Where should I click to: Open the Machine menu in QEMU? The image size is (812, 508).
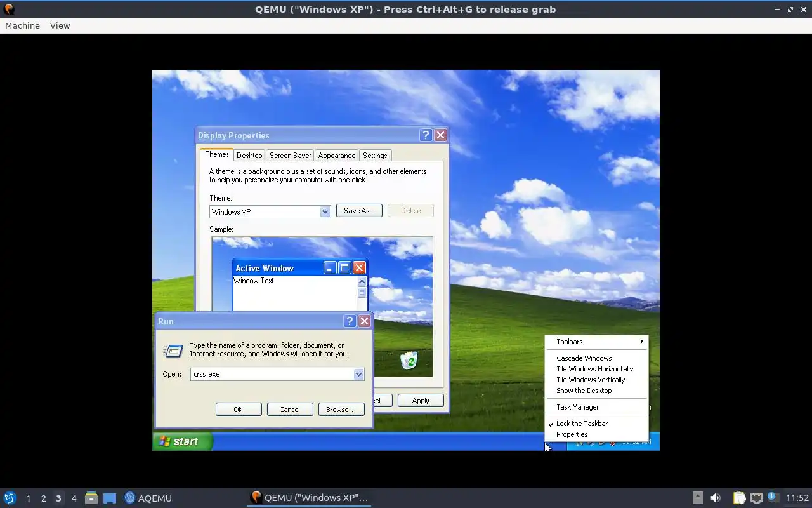pyautogui.click(x=22, y=25)
